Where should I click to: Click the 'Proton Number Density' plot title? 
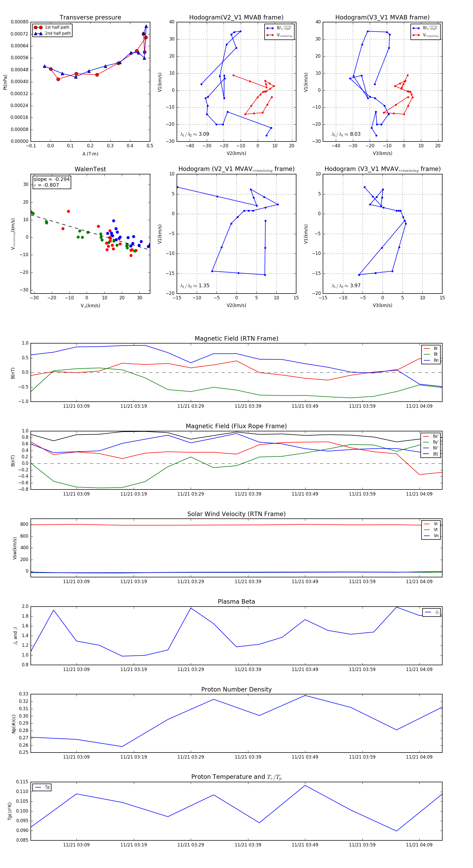(236, 689)
